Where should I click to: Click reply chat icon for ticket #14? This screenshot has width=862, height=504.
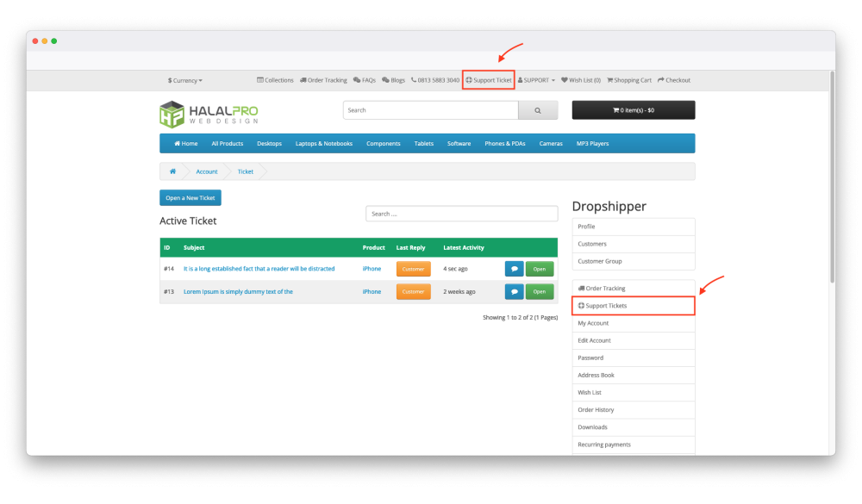pyautogui.click(x=514, y=269)
